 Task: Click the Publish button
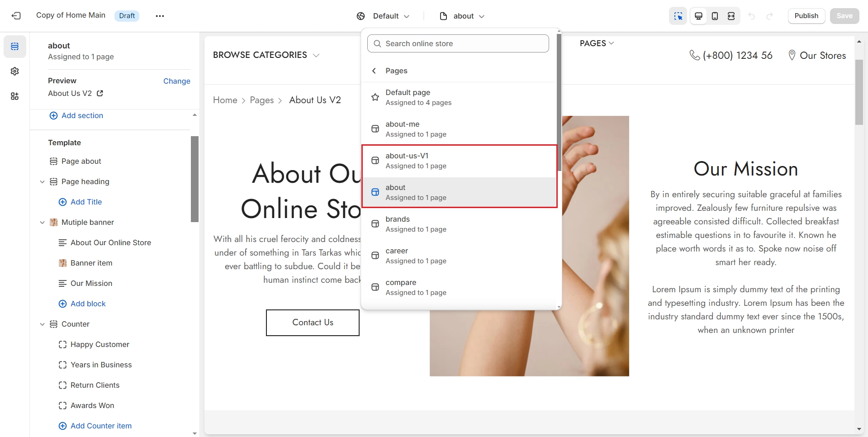point(806,16)
